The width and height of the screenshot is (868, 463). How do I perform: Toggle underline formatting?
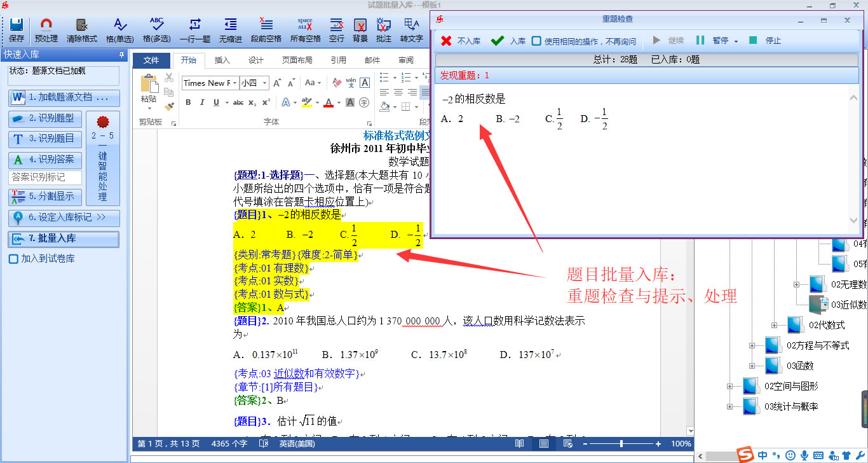point(216,102)
